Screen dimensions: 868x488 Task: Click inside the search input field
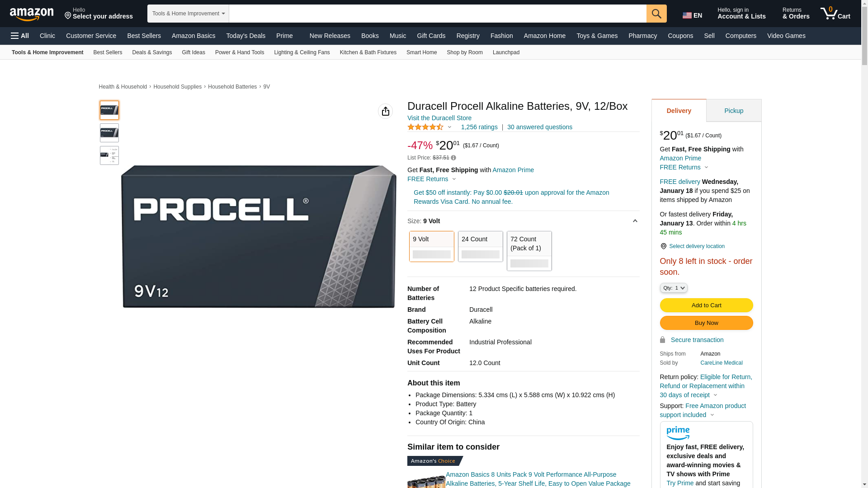[437, 14]
